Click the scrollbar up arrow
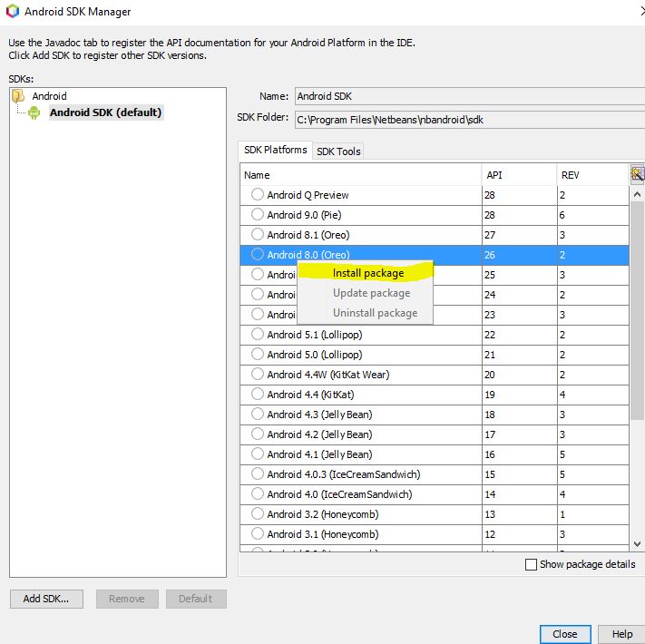 pyautogui.click(x=637, y=194)
